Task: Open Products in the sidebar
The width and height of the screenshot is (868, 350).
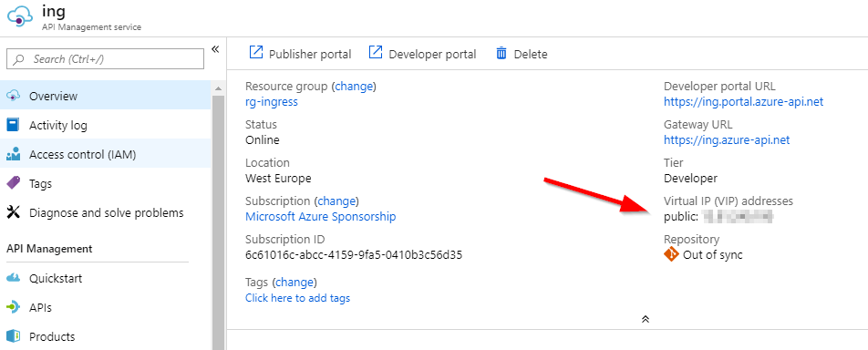Action: pos(105,336)
